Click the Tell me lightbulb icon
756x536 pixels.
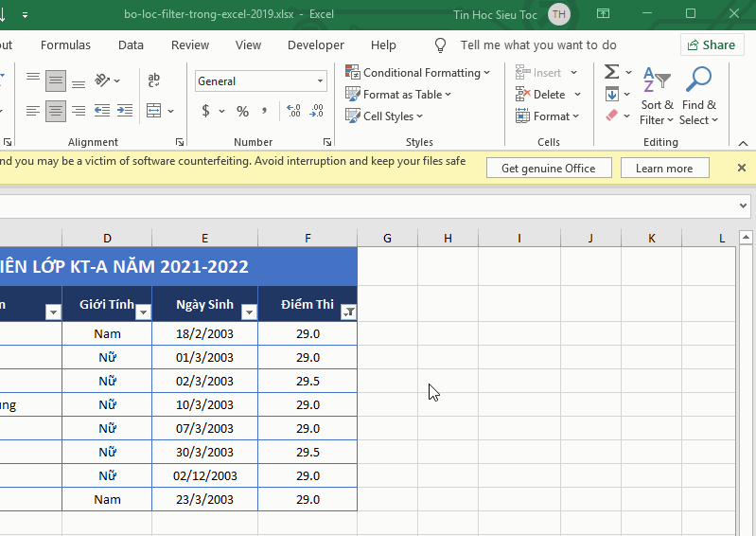[x=440, y=45]
